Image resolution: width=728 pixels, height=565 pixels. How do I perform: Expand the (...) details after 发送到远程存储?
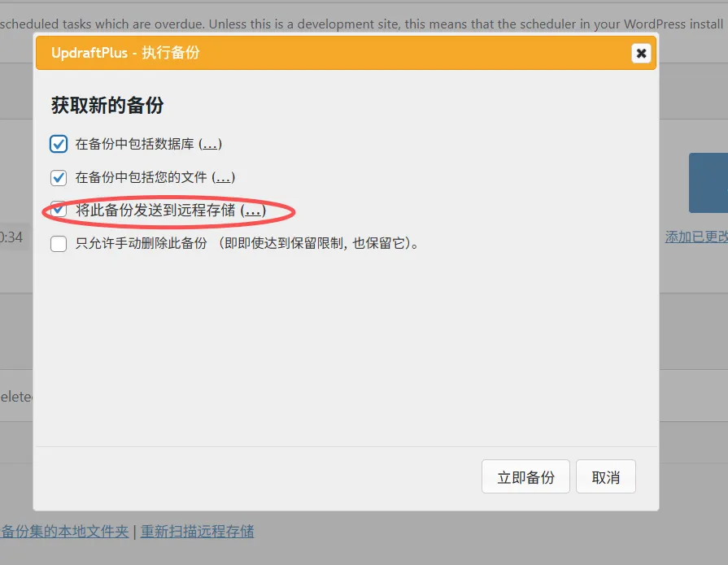tap(254, 211)
